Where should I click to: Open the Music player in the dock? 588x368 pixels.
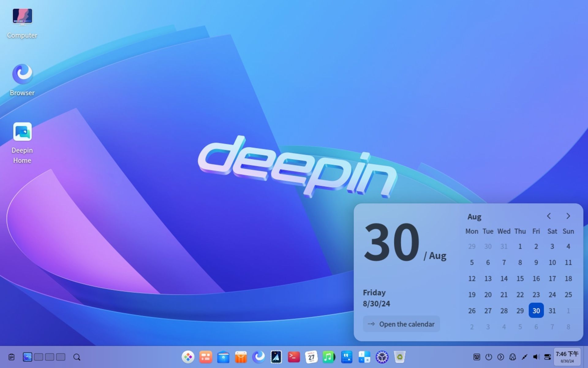(329, 357)
